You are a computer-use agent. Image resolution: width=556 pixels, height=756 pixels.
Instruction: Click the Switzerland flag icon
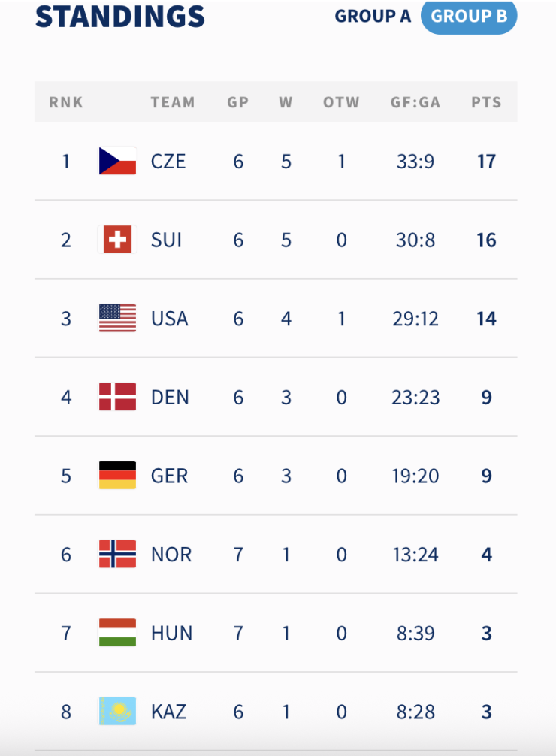118,240
